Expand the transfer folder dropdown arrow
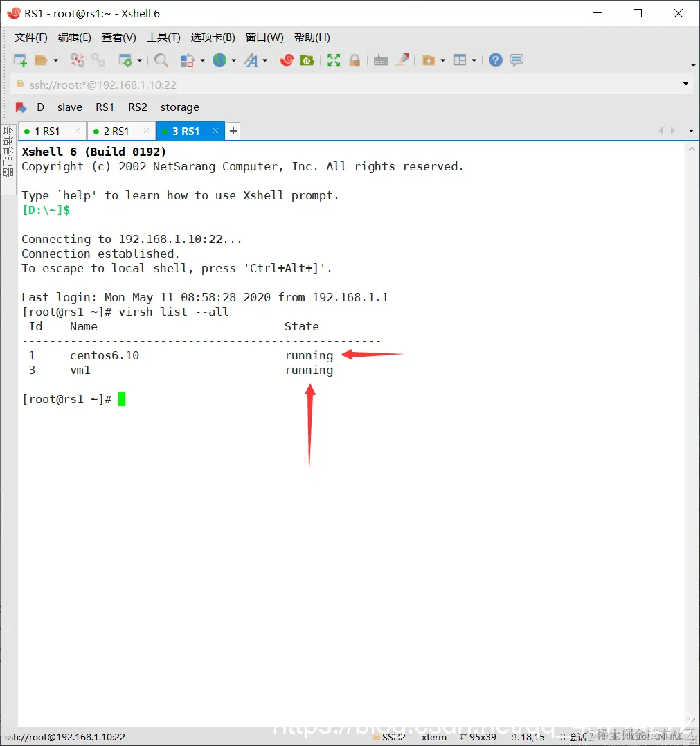 coord(442,60)
